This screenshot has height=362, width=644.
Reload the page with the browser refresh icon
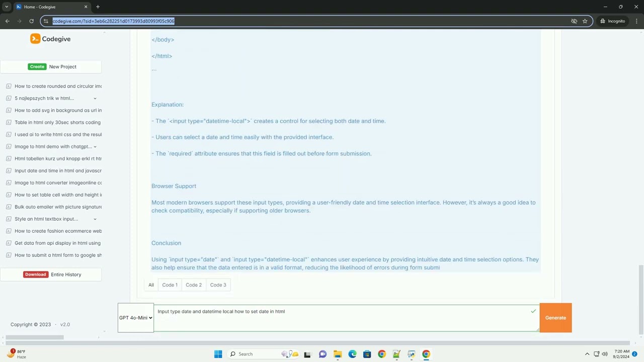click(31, 21)
